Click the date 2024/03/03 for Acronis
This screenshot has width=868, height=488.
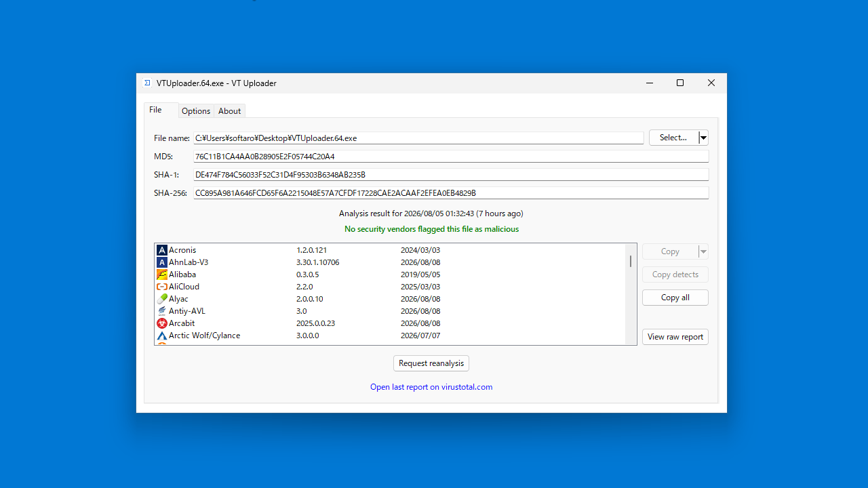click(x=420, y=250)
